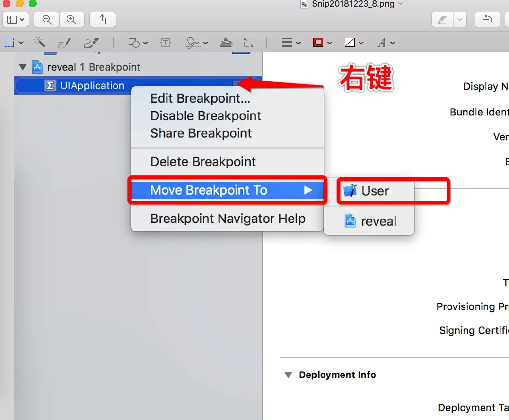The width and height of the screenshot is (509, 420).
Task: Collapse the Deployment Info section triangle
Action: [288, 375]
